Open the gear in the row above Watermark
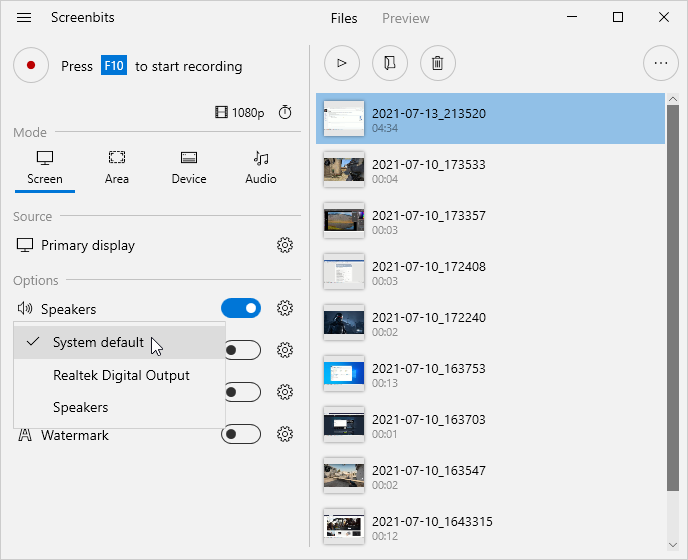The image size is (688, 560). [285, 392]
